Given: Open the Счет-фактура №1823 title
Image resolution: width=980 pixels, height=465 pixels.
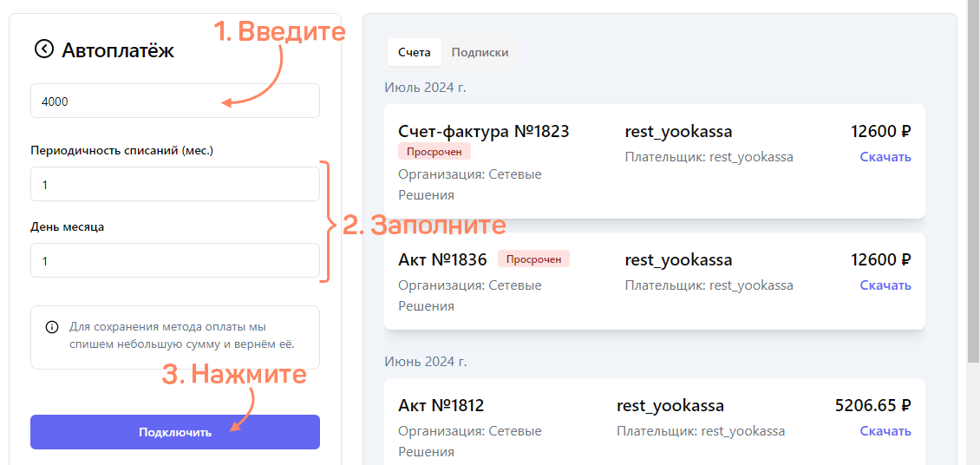Looking at the screenshot, I should coord(484,131).
